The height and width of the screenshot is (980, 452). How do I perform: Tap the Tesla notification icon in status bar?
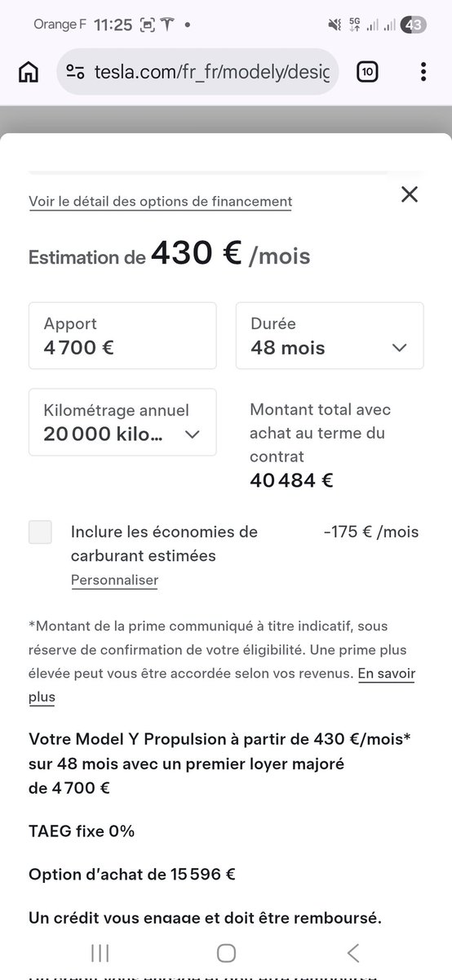(x=167, y=25)
